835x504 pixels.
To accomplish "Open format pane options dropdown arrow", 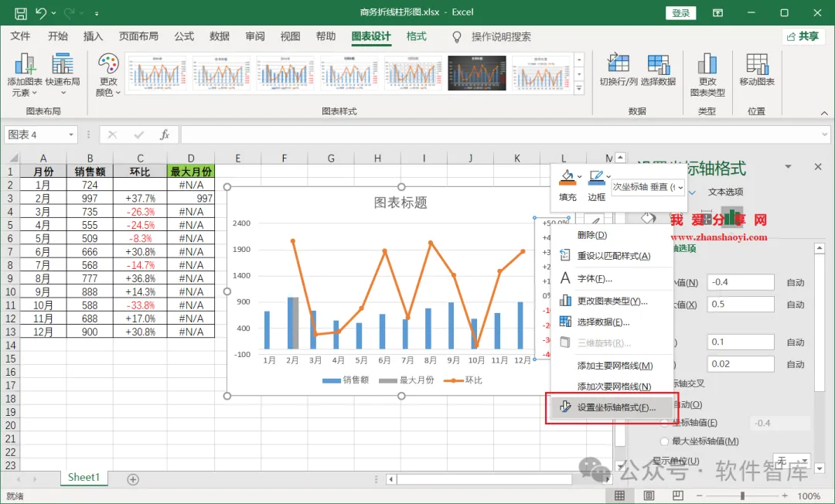I will 788,167.
